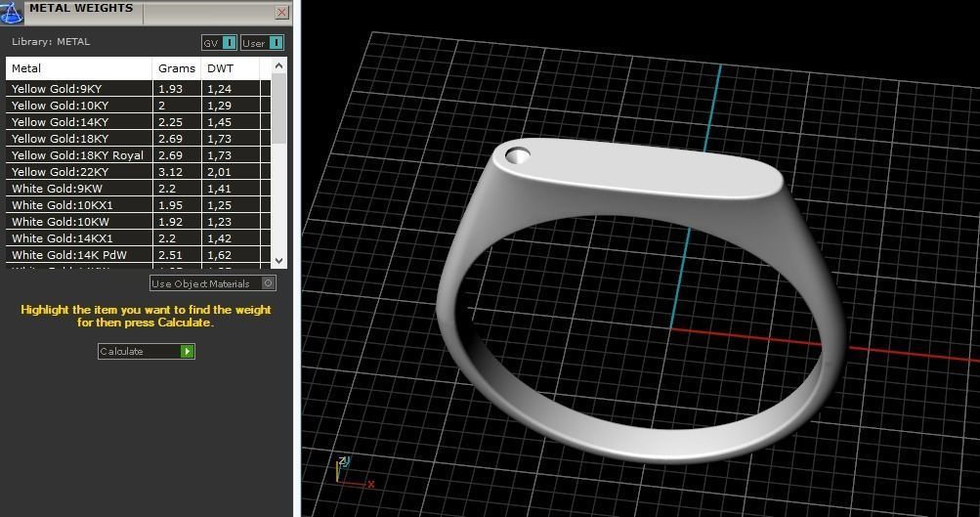Image resolution: width=980 pixels, height=517 pixels.
Task: Click the 2.51 grams value for 14K PdW
Action: point(171,255)
